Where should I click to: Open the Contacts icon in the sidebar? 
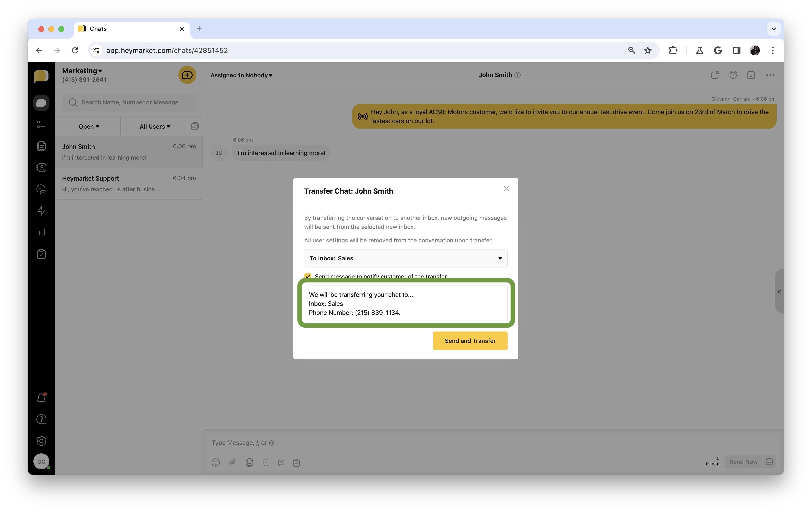(x=41, y=168)
